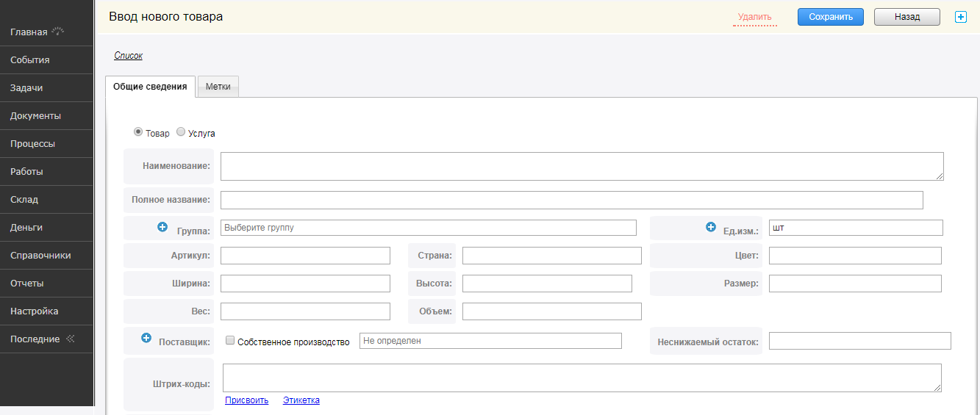Screen dimensions: 980x415
Task: Click the collapse arrows next to Последние
Action: click(71, 339)
